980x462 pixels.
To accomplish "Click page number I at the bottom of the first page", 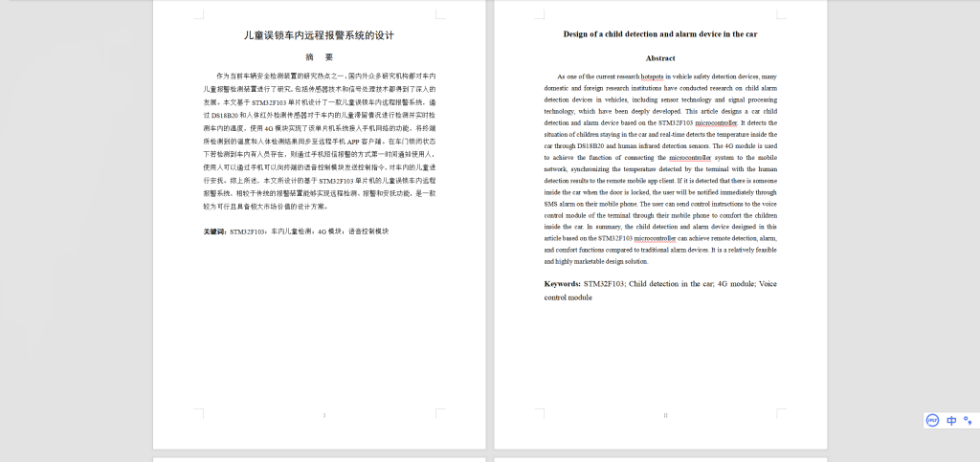I will coord(323,415).
